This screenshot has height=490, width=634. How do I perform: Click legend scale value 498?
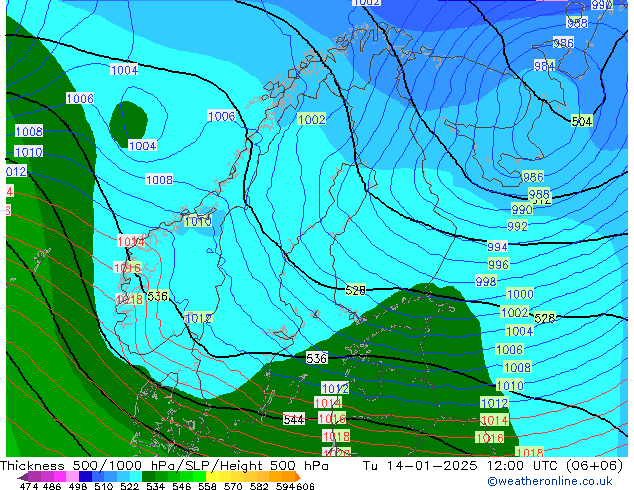click(x=78, y=486)
